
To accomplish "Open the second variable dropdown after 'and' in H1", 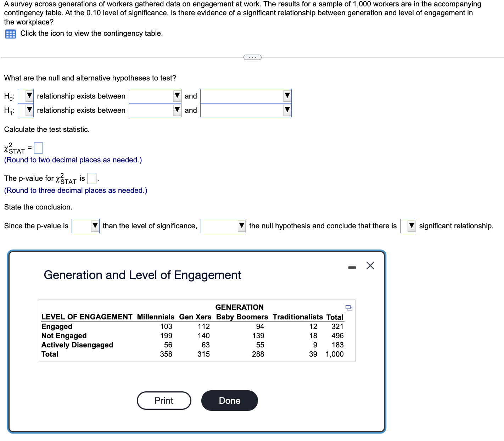I will (x=286, y=110).
